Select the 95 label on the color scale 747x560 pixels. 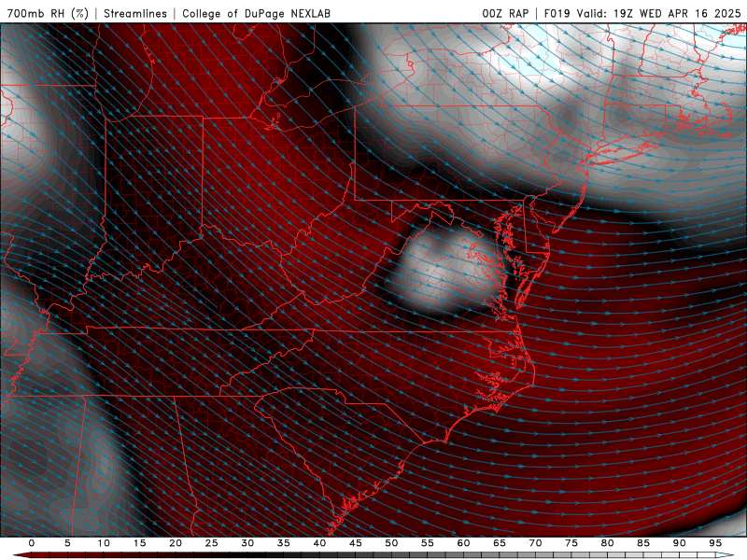click(x=715, y=543)
